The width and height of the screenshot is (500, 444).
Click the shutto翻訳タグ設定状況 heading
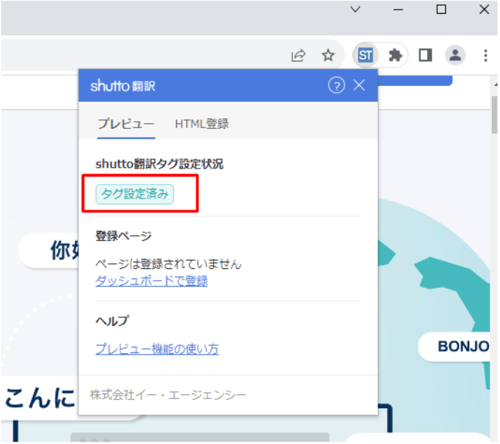tap(159, 164)
